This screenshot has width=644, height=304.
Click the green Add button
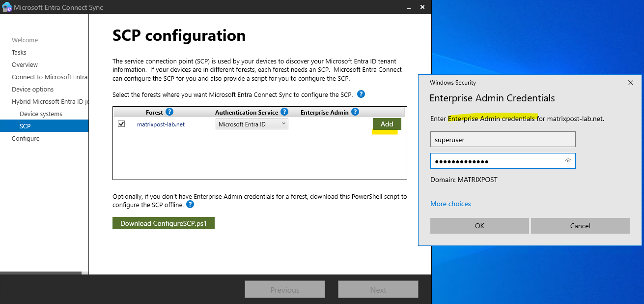(387, 124)
